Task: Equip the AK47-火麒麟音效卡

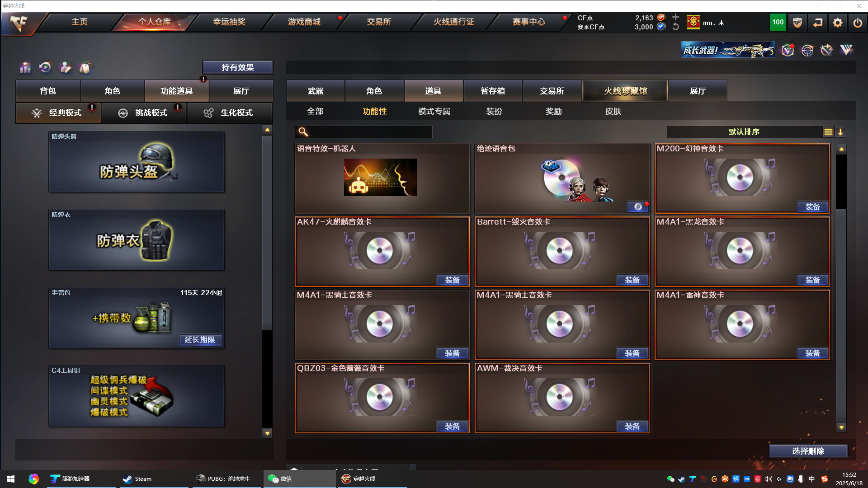Action: tap(452, 280)
